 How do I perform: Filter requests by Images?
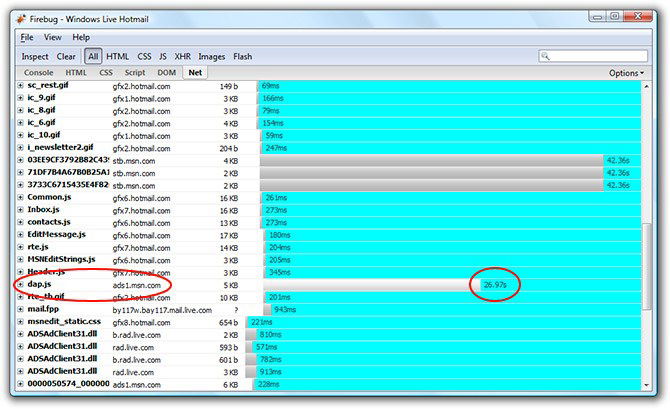[x=212, y=56]
